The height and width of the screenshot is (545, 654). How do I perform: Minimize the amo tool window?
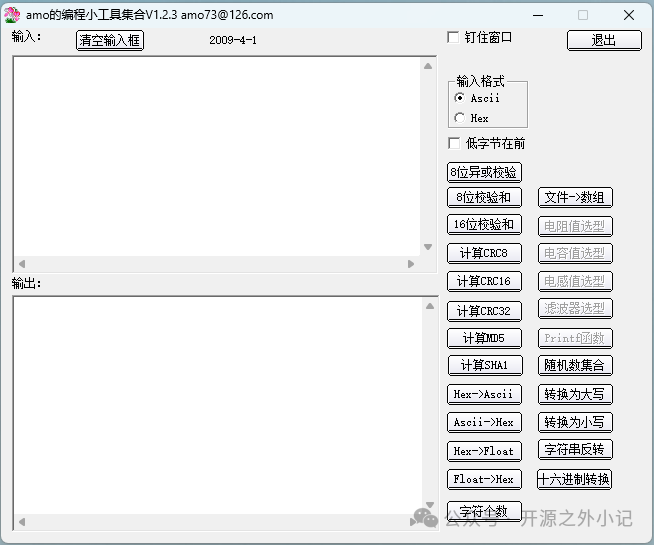pyautogui.click(x=538, y=15)
